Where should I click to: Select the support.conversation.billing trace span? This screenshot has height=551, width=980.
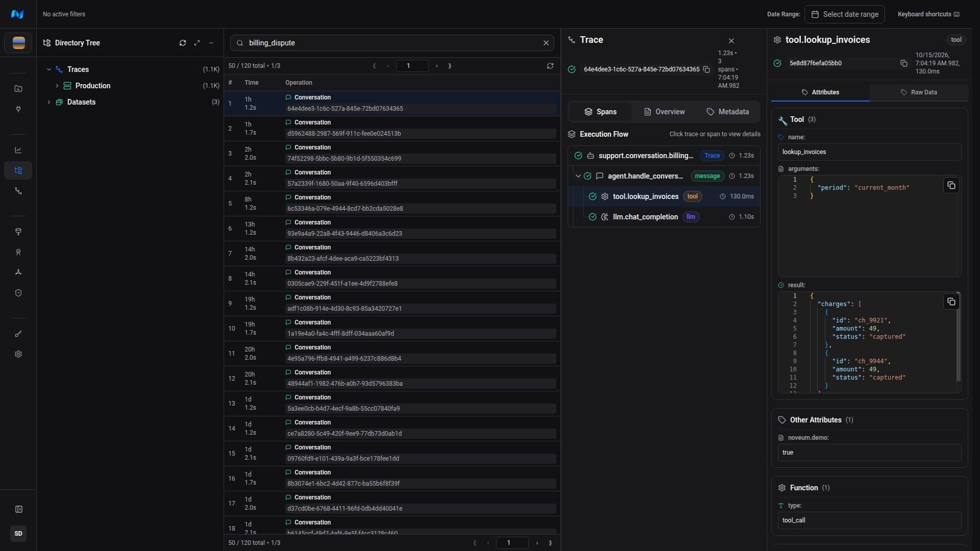pyautogui.click(x=664, y=156)
